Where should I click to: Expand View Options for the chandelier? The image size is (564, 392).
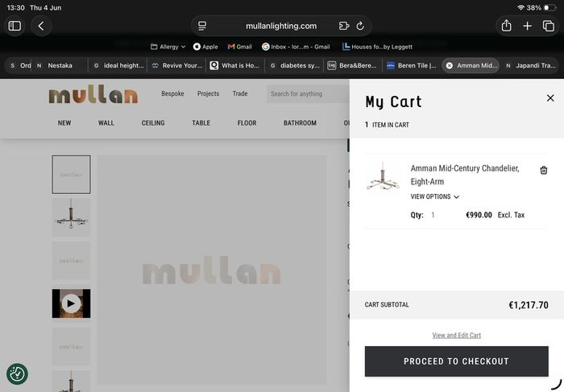tap(435, 196)
